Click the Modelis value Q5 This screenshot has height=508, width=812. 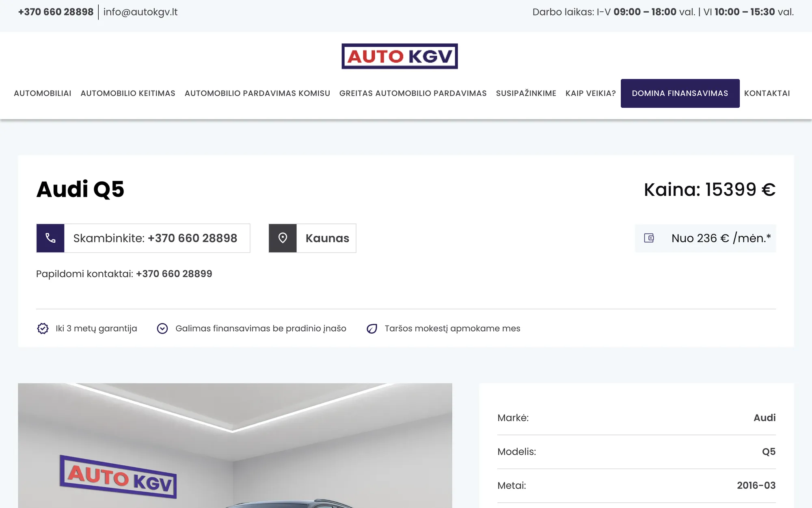click(x=769, y=452)
